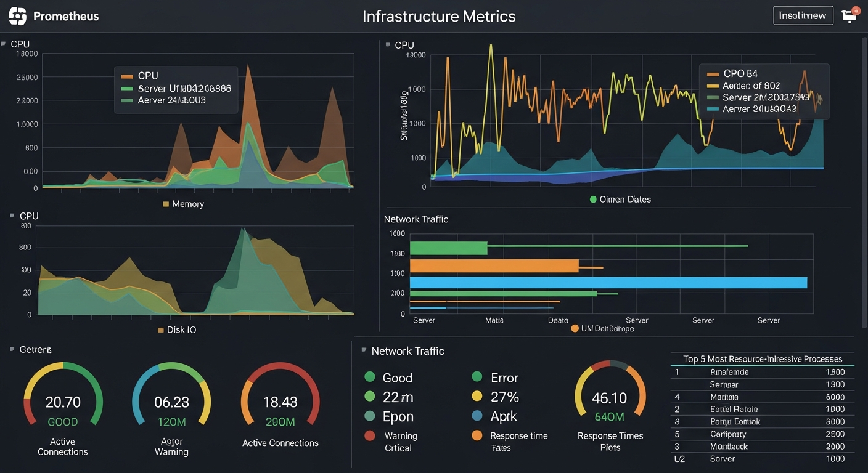Click the Top 5 Most Resource-Intensive Processes header

coord(763,358)
